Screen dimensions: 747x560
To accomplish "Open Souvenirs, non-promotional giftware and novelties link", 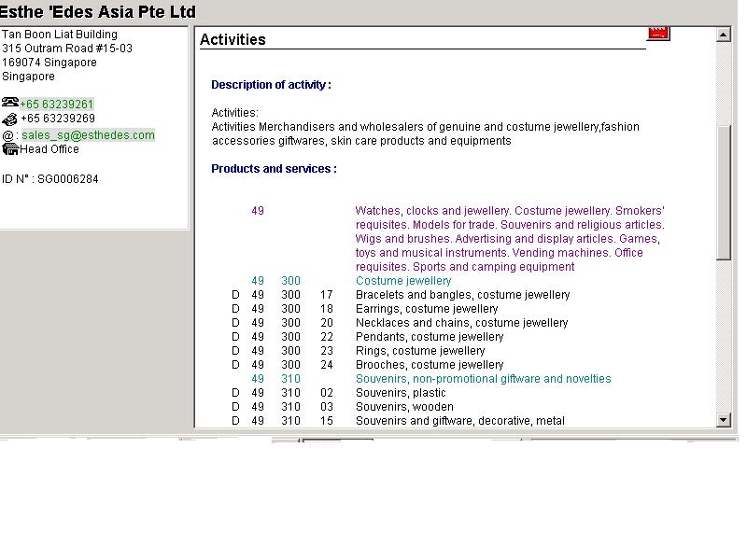I will 483,379.
